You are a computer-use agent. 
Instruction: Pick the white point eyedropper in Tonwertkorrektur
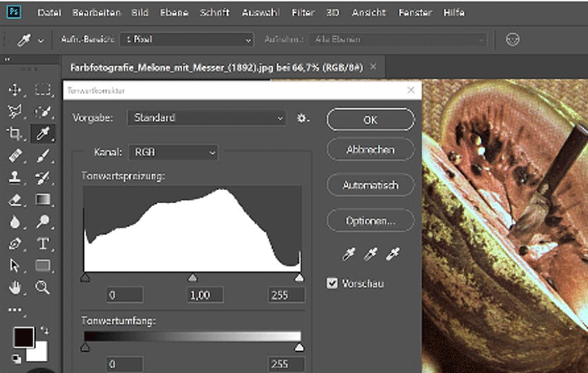393,254
